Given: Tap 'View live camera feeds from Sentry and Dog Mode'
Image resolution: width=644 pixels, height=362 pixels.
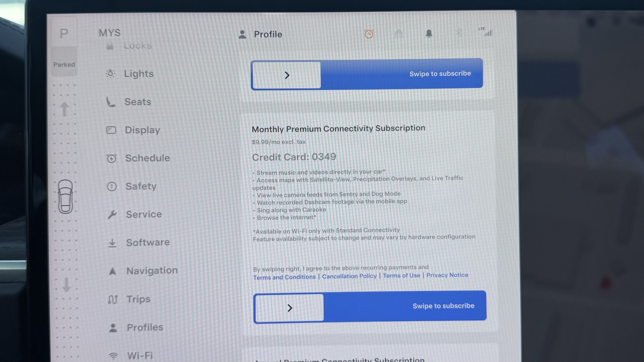Looking at the screenshot, I should tap(327, 194).
